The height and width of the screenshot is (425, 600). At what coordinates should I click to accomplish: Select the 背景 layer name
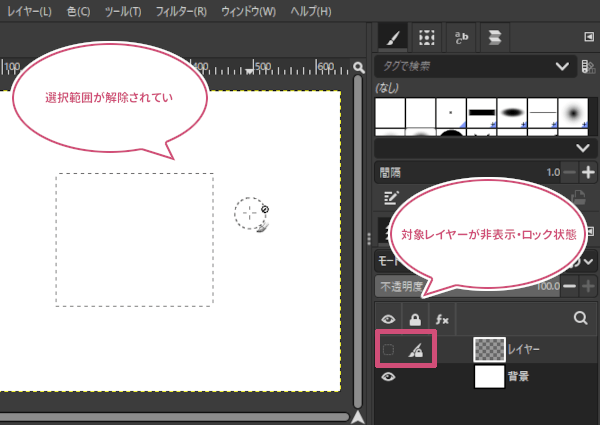(x=518, y=376)
